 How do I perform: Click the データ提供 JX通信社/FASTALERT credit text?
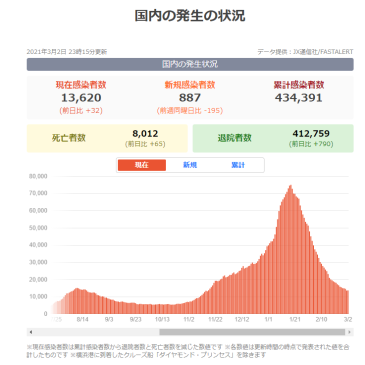[x=305, y=52]
